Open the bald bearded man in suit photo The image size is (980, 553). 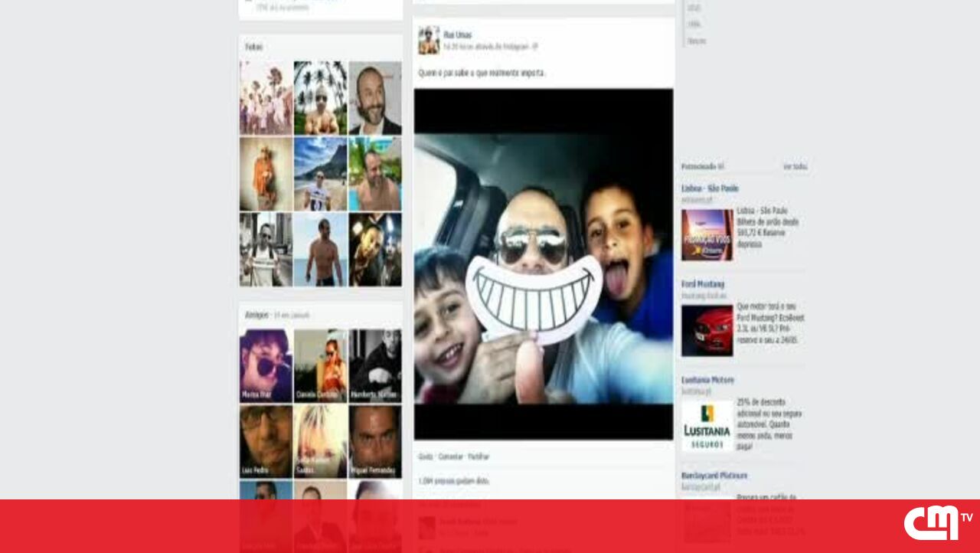pos(375,98)
